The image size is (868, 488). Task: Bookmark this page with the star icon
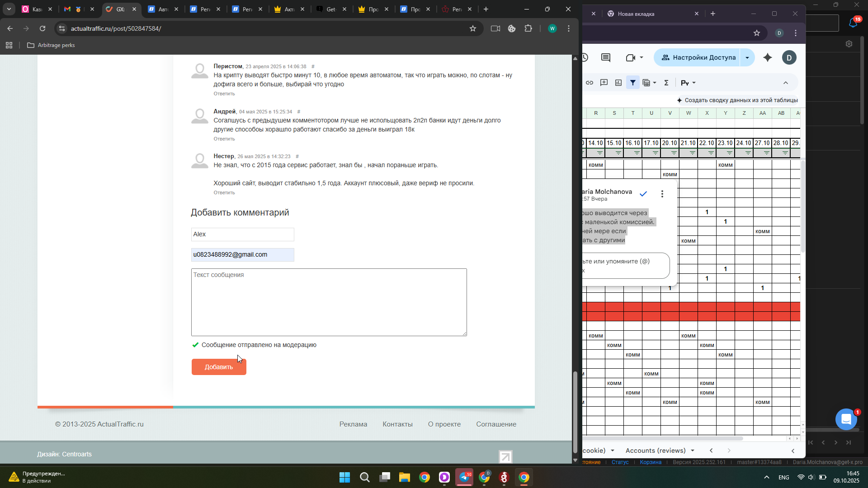tap(473, 28)
